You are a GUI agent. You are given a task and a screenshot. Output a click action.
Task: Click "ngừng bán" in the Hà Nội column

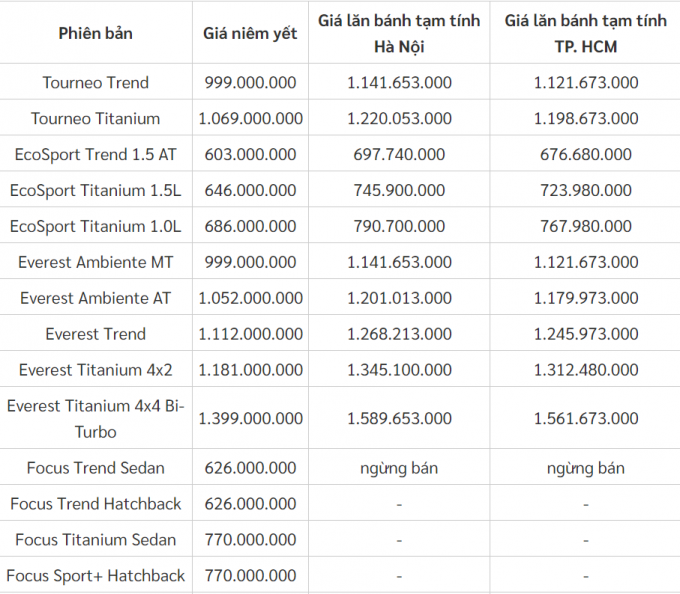pyautogui.click(x=399, y=468)
